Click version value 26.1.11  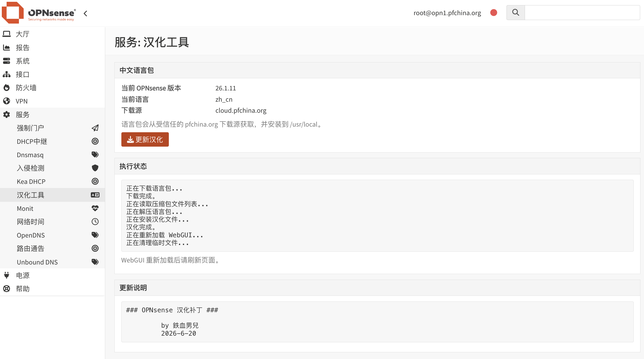pyautogui.click(x=226, y=88)
